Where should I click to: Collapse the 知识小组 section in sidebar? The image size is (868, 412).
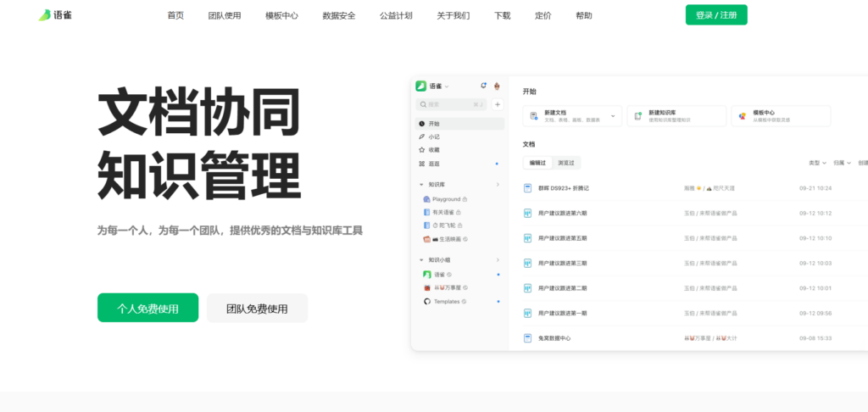click(421, 260)
